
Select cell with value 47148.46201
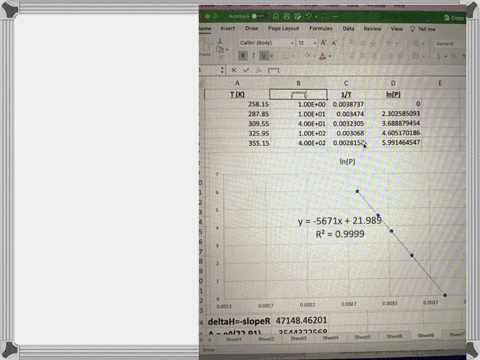coord(301,320)
